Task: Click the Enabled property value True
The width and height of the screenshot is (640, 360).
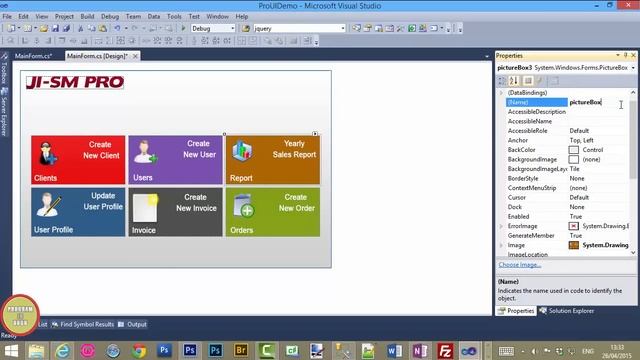Action: [x=576, y=216]
